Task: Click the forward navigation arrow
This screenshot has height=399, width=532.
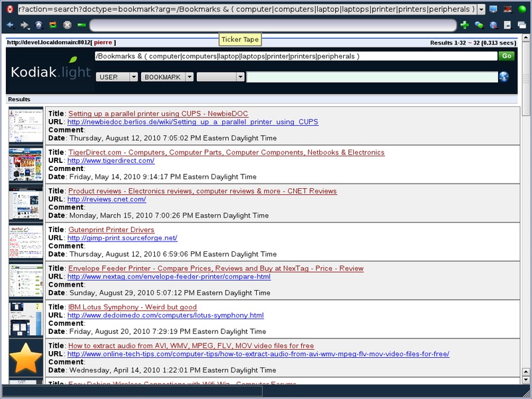Action: click(x=25, y=25)
